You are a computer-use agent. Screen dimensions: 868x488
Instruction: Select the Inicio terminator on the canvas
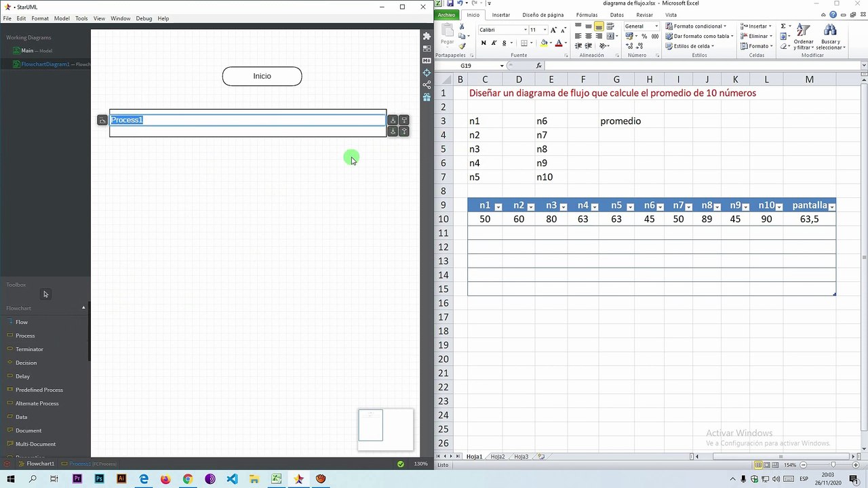(x=262, y=76)
